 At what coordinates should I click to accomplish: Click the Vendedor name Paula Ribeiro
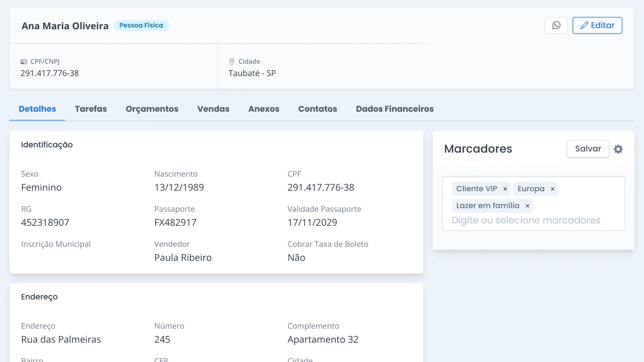click(183, 258)
